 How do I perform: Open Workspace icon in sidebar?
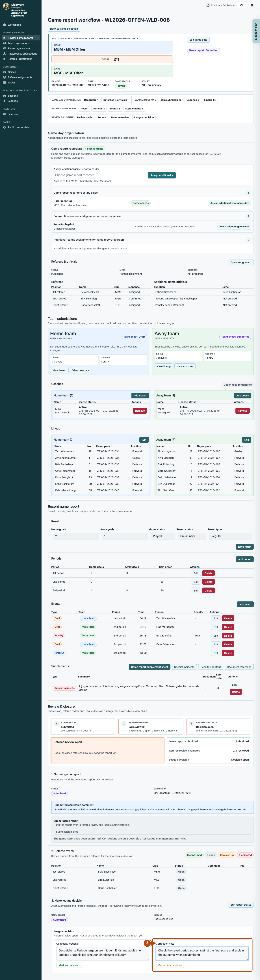point(5,25)
